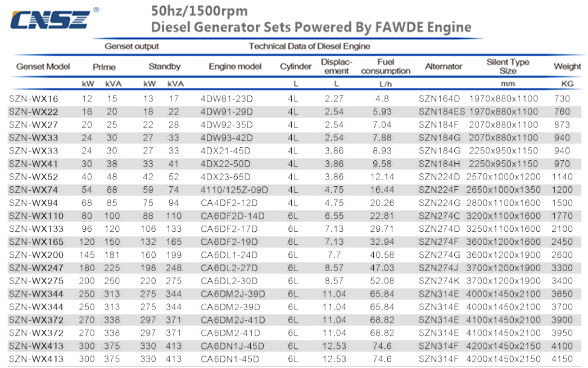The image size is (588, 368).
Task: Click genset model "SZN-WX247"
Action: [x=36, y=268]
